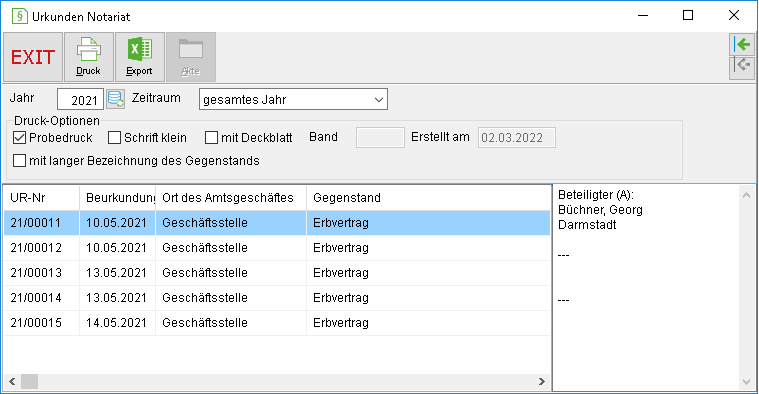Image resolution: width=759 pixels, height=394 pixels.
Task: Click the Ort des Amtsgeschäftes column header
Action: pyautogui.click(x=231, y=197)
